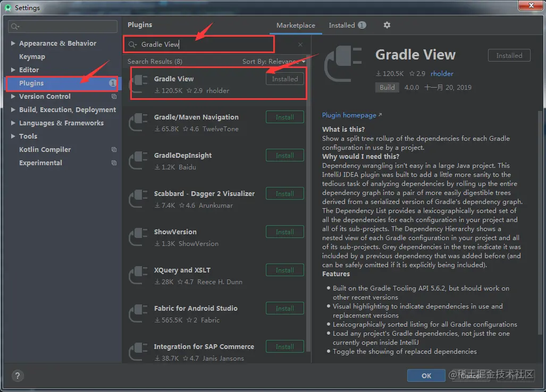
Task: Open plugin settings gear icon
Action: pyautogui.click(x=387, y=25)
